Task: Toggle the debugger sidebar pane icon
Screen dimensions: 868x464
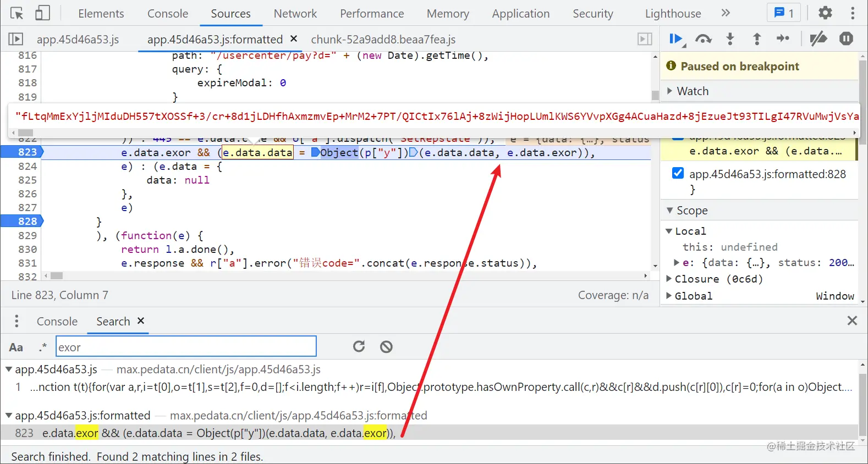Action: [x=645, y=39]
